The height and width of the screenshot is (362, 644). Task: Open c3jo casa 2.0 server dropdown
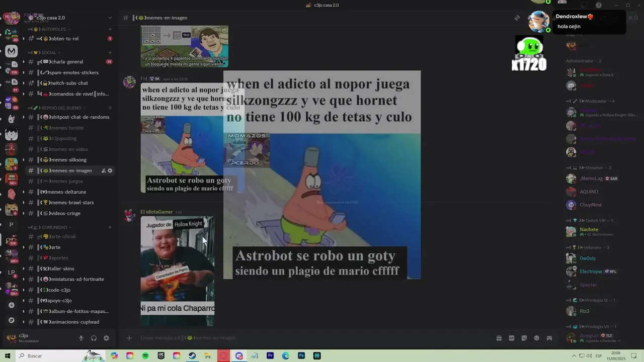click(x=110, y=18)
